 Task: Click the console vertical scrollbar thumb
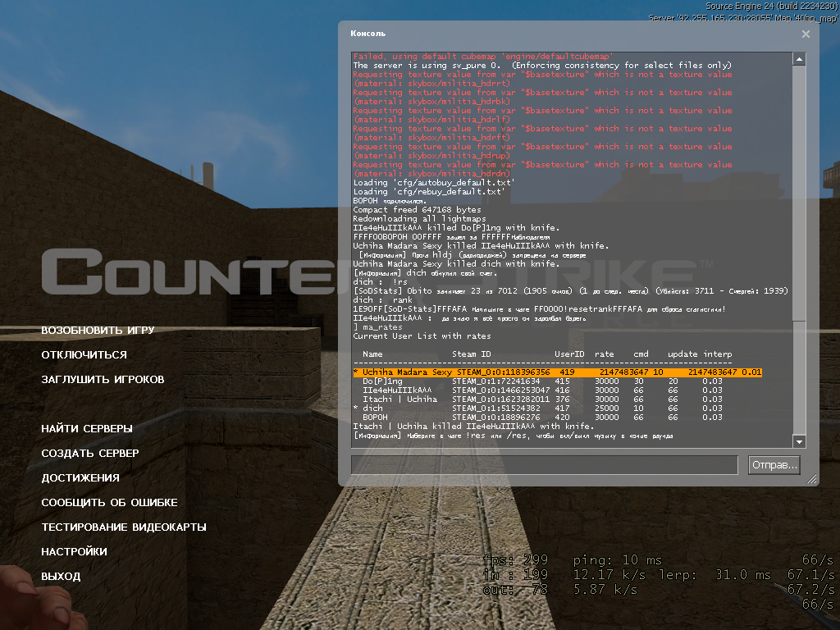pos(799,194)
